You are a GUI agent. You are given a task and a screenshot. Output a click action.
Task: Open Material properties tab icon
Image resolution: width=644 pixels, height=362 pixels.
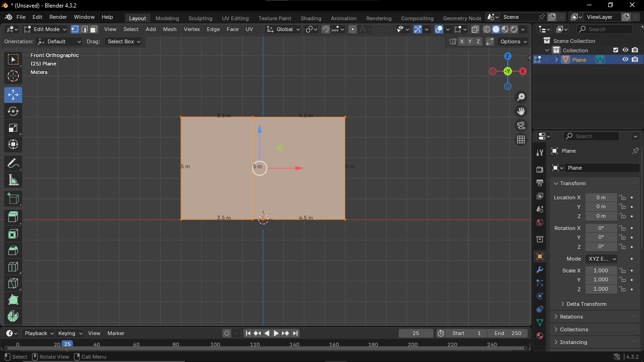[540, 336]
